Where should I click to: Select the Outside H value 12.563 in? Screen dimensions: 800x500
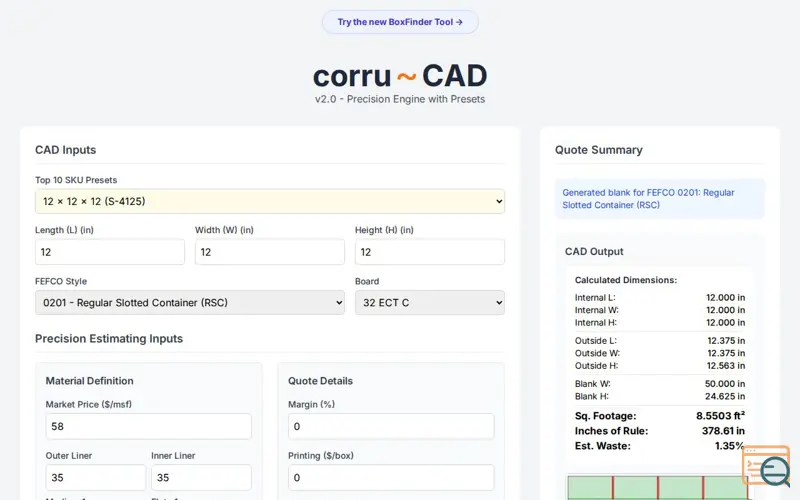pyautogui.click(x=726, y=366)
